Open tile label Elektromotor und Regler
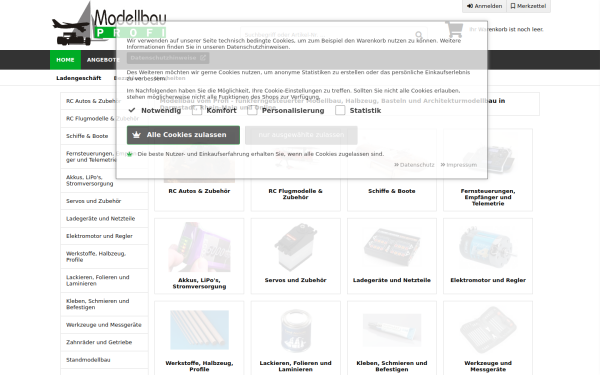600x375 pixels. click(488, 280)
